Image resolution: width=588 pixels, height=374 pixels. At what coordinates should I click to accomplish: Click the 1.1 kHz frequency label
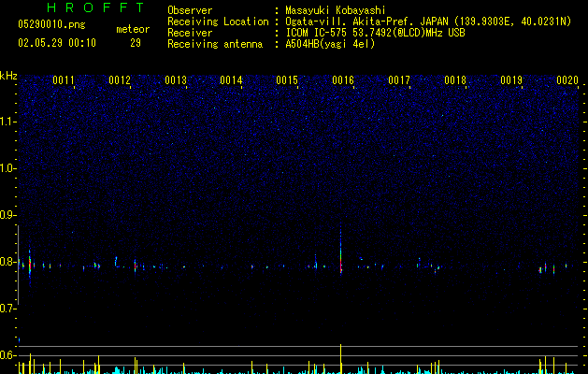click(7, 122)
